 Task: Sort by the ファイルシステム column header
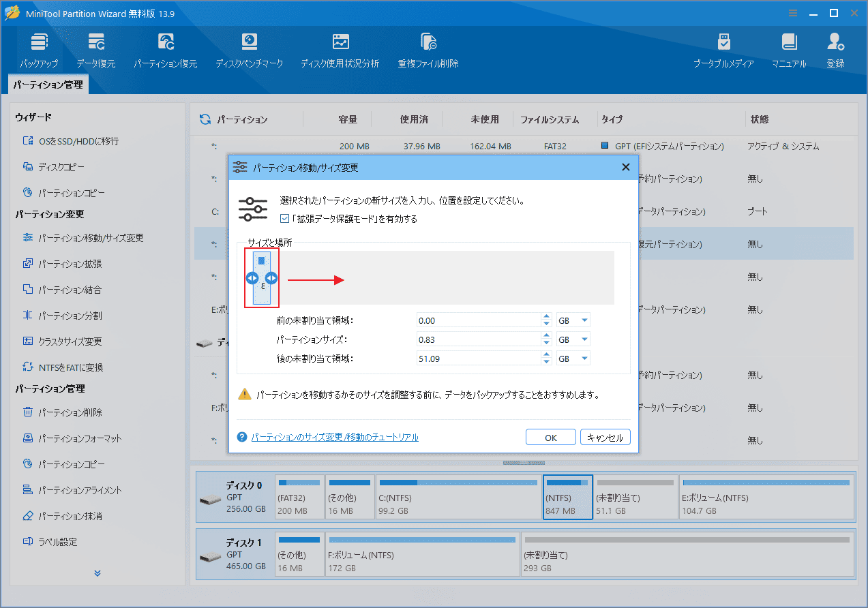pos(550,119)
